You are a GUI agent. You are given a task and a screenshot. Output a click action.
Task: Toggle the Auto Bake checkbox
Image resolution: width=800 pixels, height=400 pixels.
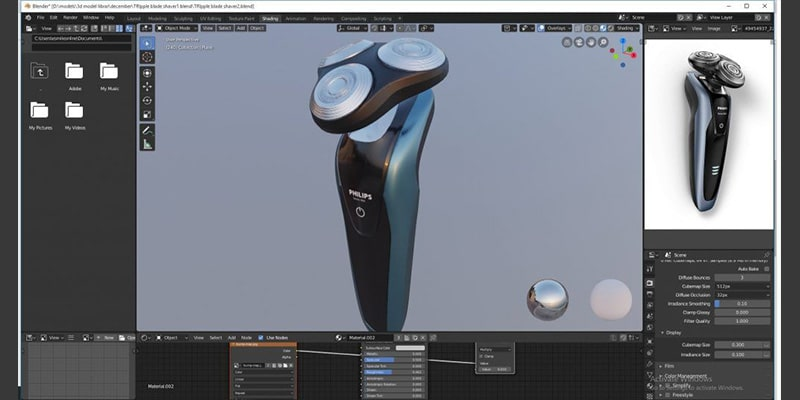(767, 269)
